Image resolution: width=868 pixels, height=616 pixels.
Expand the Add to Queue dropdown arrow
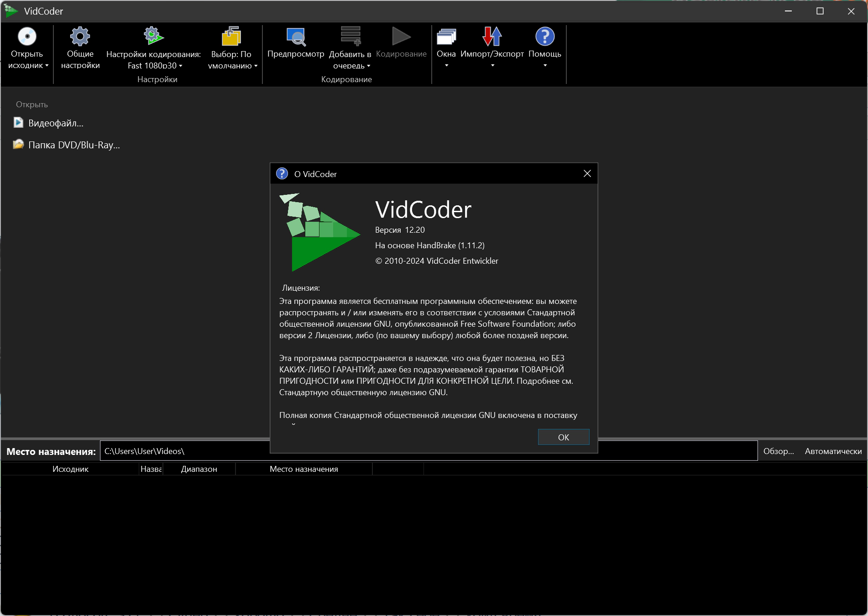point(369,66)
